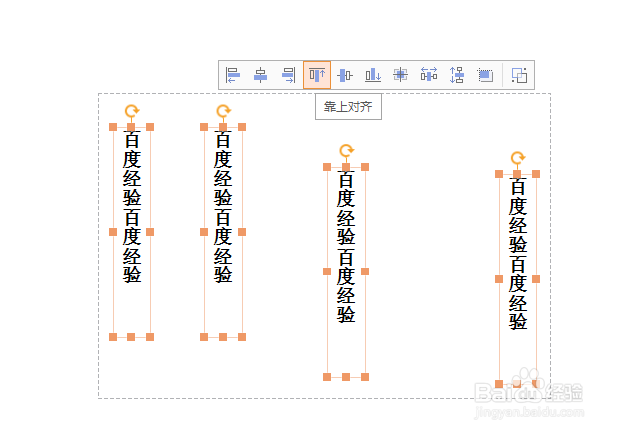Image resolution: width=619 pixels, height=434 pixels.
Task: Click the rotate handle of the rightmost text box
Action: 518,158
